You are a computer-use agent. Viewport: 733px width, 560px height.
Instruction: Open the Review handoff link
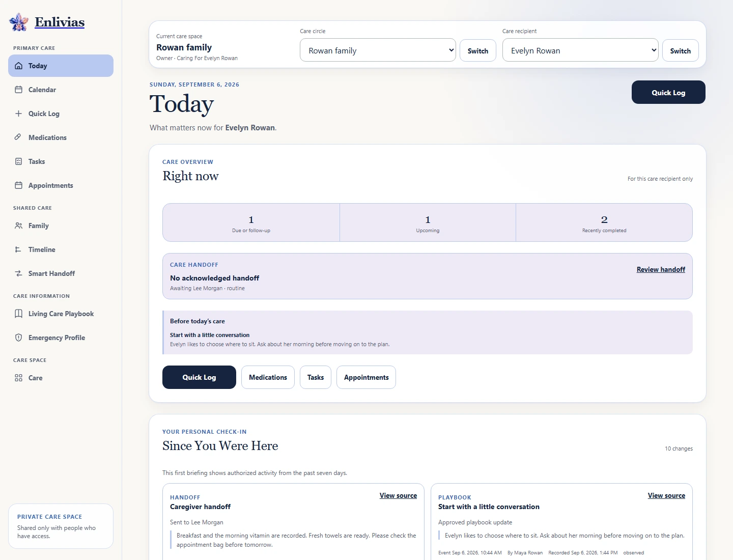(x=661, y=269)
